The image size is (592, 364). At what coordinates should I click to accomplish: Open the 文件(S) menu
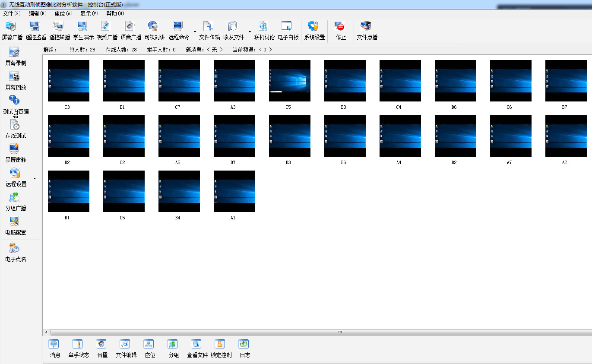12,13
